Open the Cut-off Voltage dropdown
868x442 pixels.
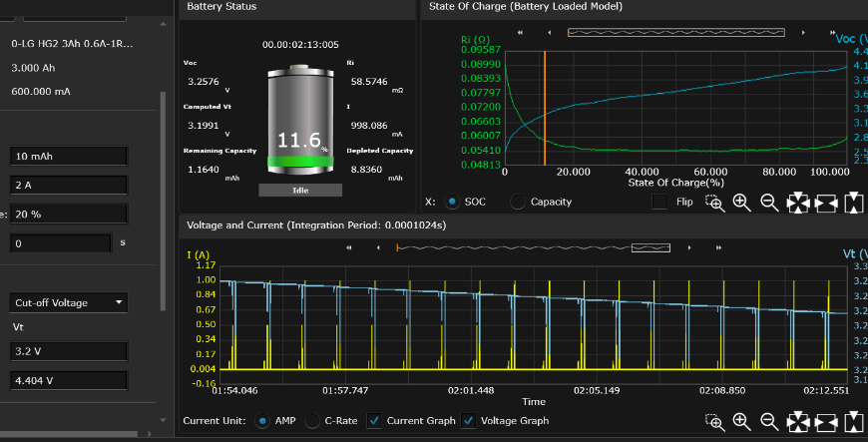(x=69, y=303)
